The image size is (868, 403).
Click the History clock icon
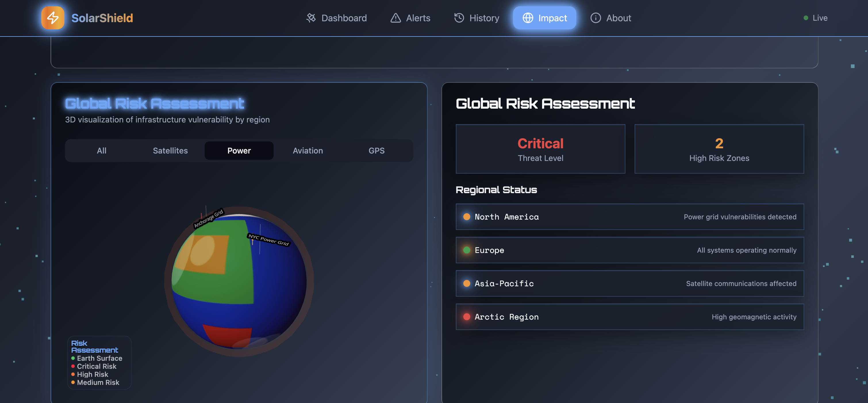click(x=459, y=18)
